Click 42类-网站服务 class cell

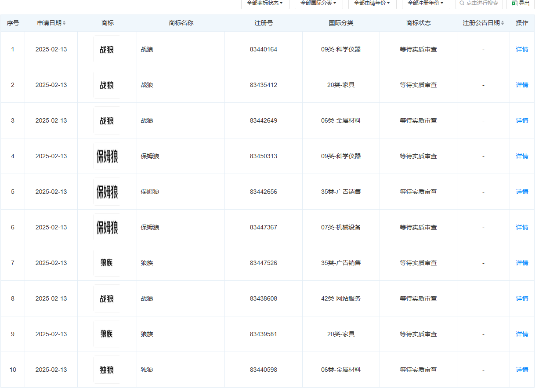[341, 298]
